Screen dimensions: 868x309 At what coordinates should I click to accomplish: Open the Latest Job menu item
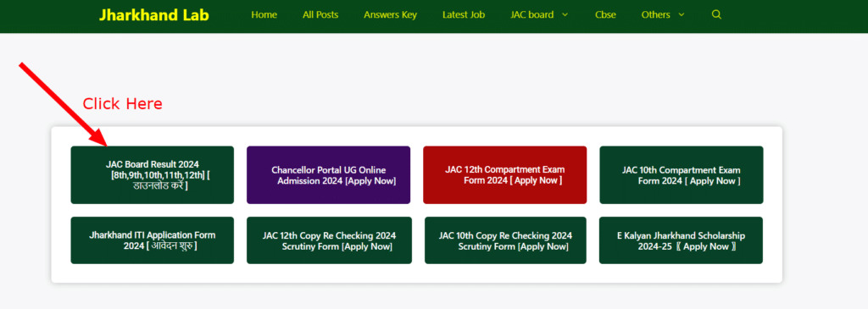[464, 15]
